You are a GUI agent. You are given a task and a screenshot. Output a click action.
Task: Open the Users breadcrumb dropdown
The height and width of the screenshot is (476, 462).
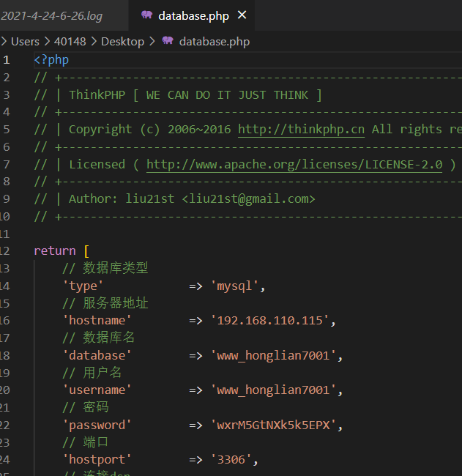[x=25, y=42]
